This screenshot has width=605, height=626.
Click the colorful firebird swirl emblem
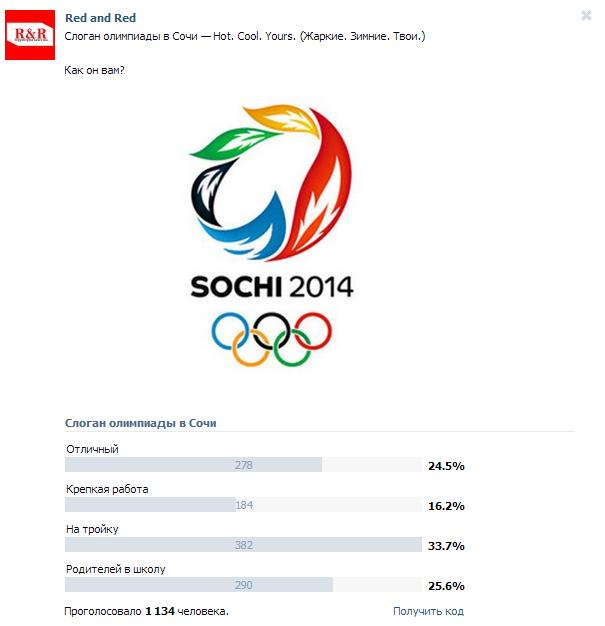click(x=272, y=182)
